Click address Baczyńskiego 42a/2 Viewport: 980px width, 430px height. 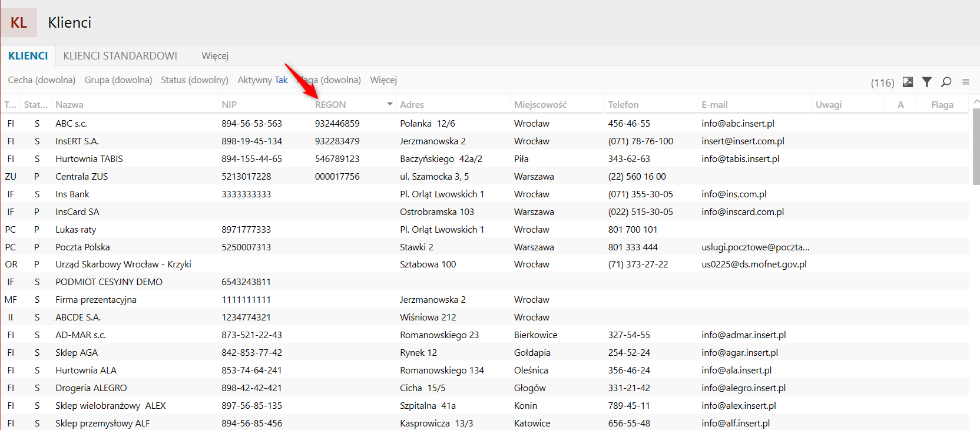click(x=441, y=159)
